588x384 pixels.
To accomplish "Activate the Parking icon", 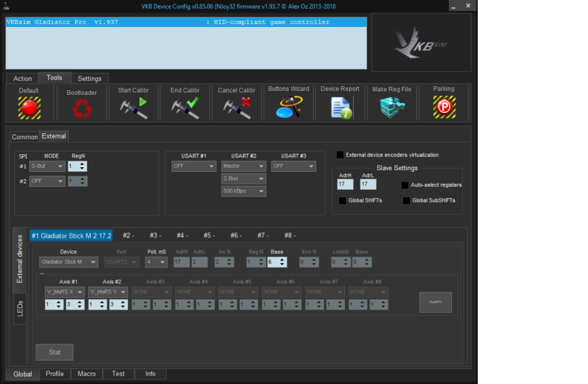I will 444,107.
